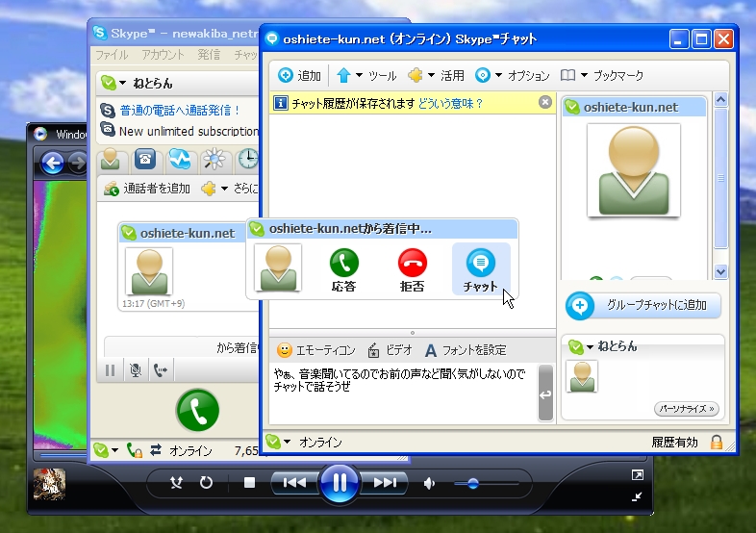Switch to the telephone dial tab in Skype
This screenshot has width=756, height=533.
click(x=145, y=160)
